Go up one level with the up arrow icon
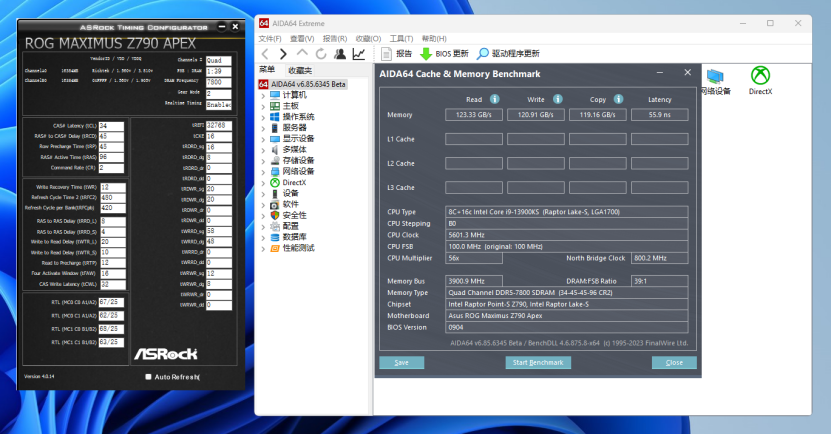The image size is (831, 434). (302, 53)
